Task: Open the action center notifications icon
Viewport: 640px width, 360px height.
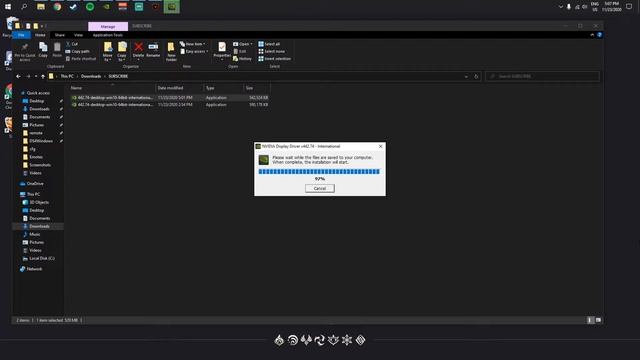Action: (x=629, y=7)
